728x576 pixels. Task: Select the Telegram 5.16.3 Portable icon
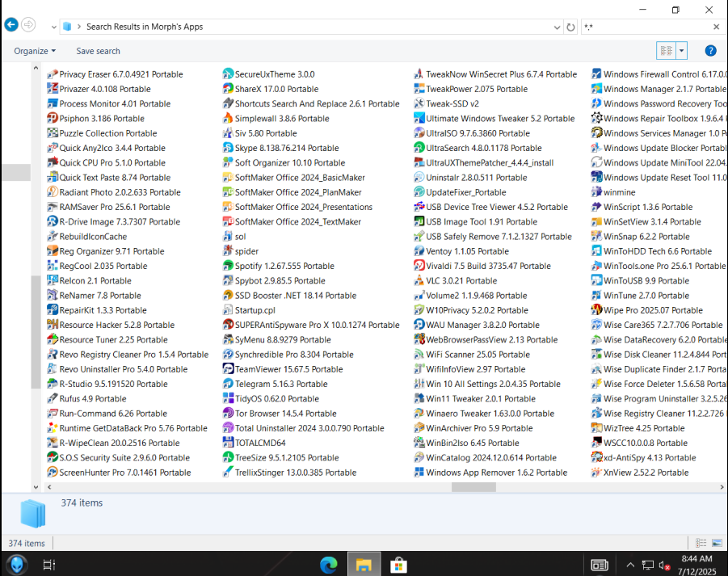(228, 384)
